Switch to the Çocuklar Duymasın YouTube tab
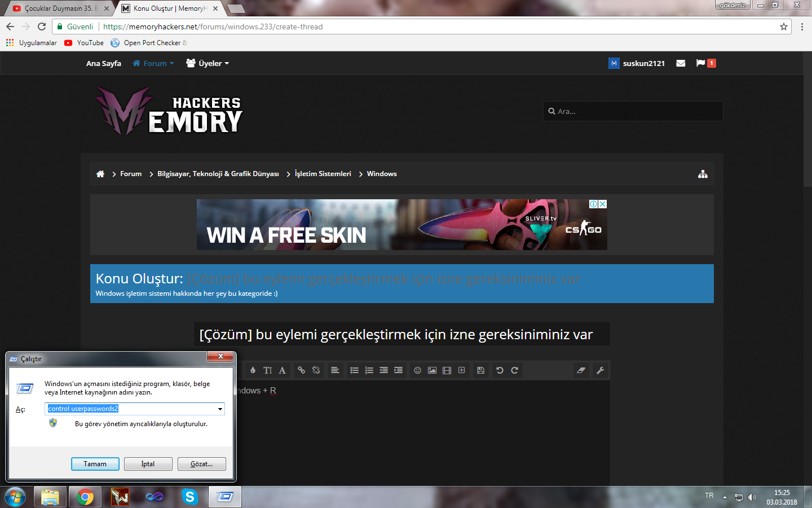 coord(60,8)
